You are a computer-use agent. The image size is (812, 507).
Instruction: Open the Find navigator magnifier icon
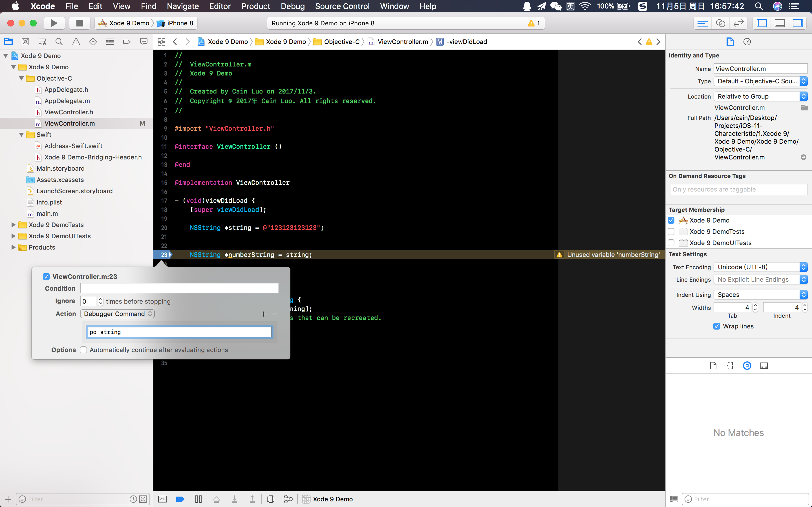click(59, 42)
